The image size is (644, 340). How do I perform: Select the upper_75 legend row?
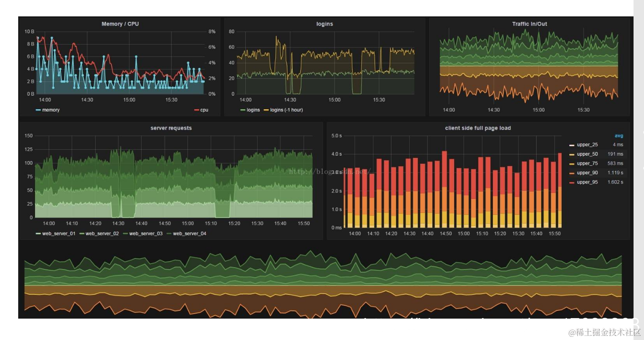click(596, 163)
